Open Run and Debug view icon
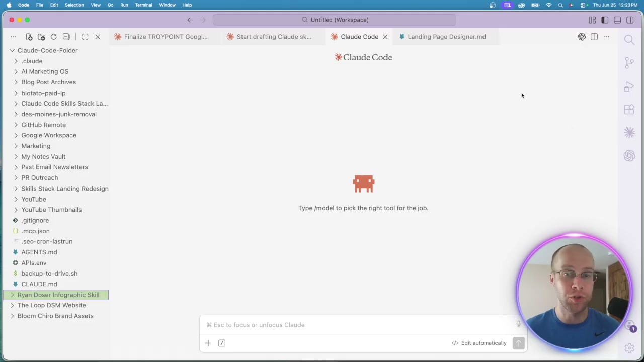This screenshot has width=644, height=362. pos(629,86)
